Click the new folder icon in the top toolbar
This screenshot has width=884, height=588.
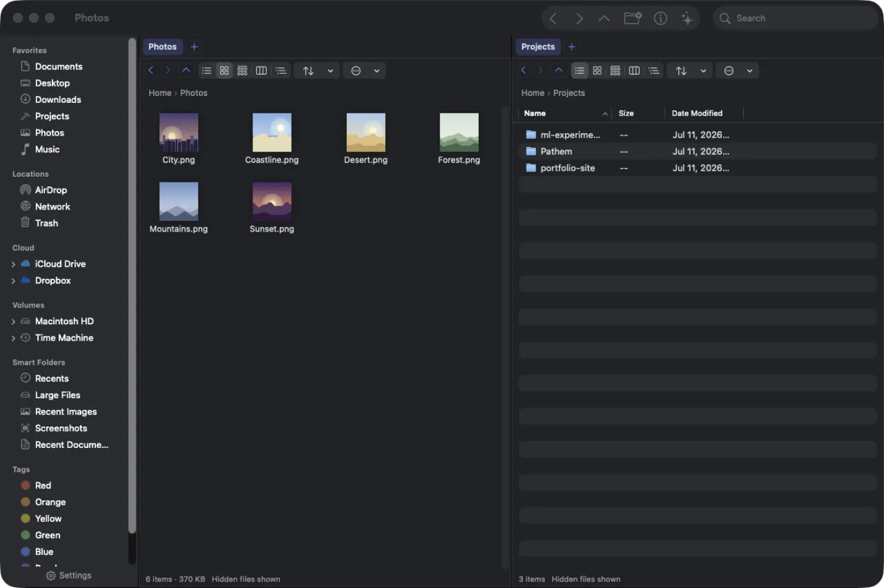pyautogui.click(x=632, y=18)
